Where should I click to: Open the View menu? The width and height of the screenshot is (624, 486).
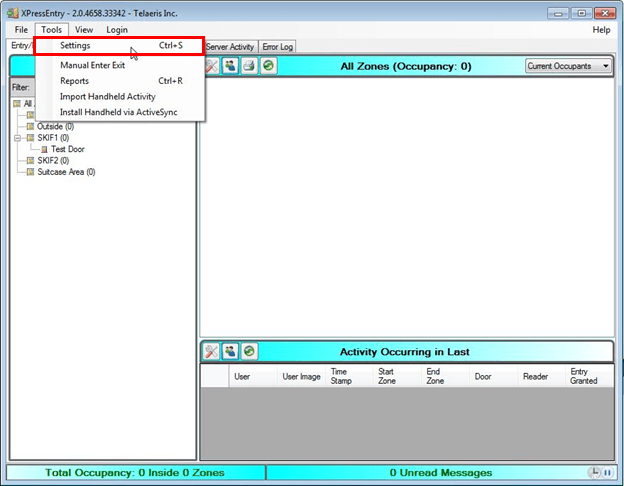click(x=84, y=30)
